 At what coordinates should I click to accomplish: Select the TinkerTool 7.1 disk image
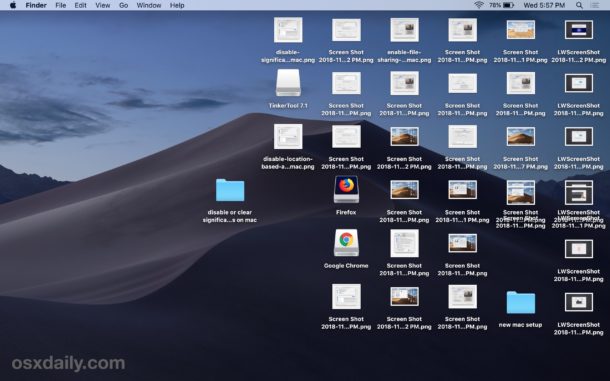click(x=288, y=83)
